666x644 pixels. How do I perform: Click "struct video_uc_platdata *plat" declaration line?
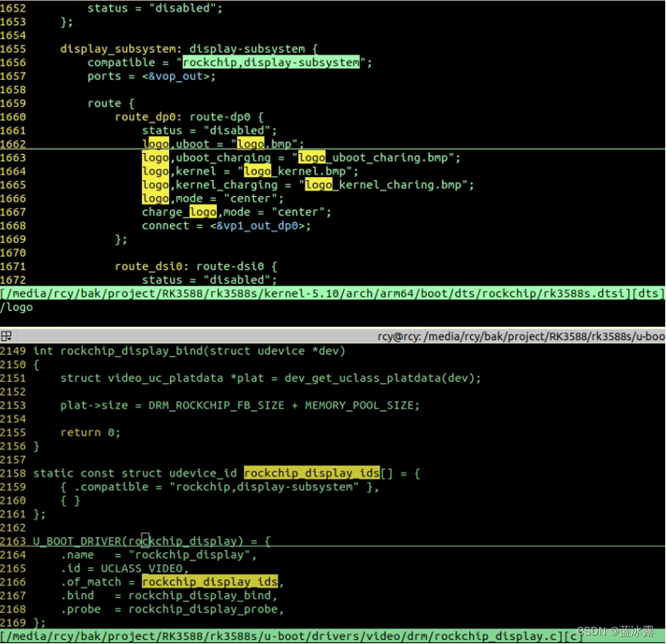(271, 378)
